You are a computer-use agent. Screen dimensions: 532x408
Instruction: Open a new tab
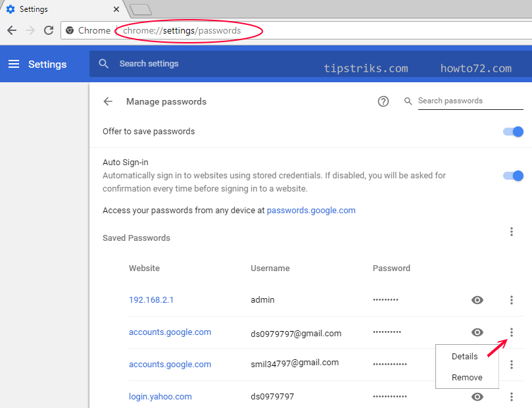click(141, 9)
